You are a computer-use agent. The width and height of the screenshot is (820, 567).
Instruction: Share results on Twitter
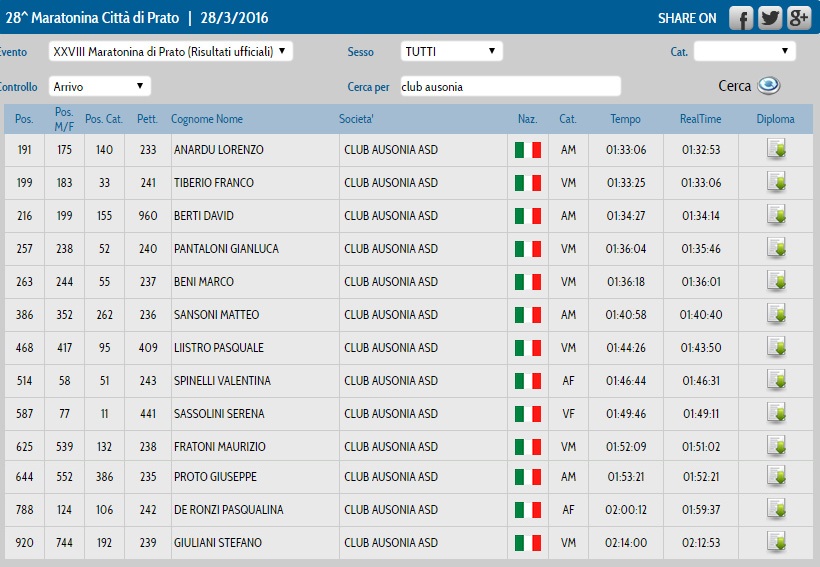(x=770, y=18)
